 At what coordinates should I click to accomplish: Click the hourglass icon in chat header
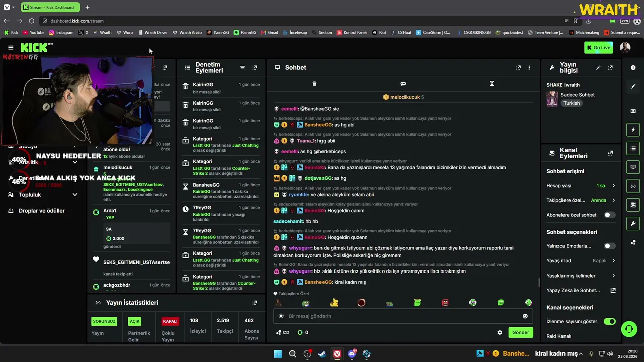(x=492, y=84)
